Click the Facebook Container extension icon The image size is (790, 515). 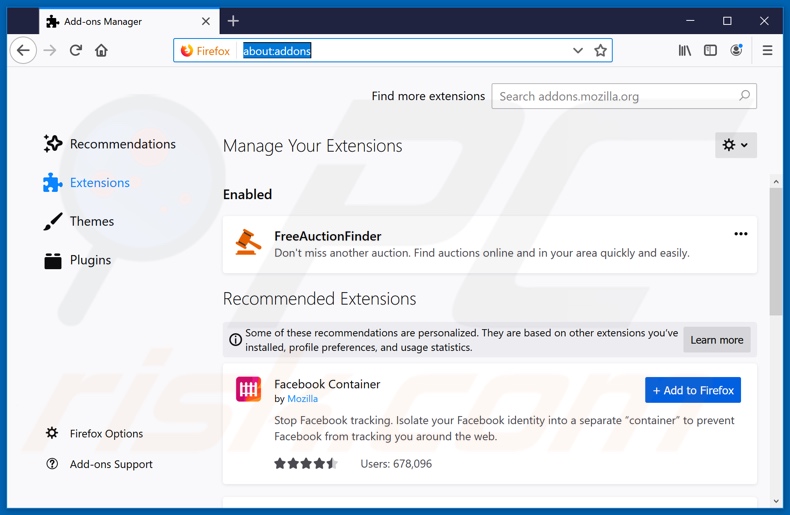248,389
